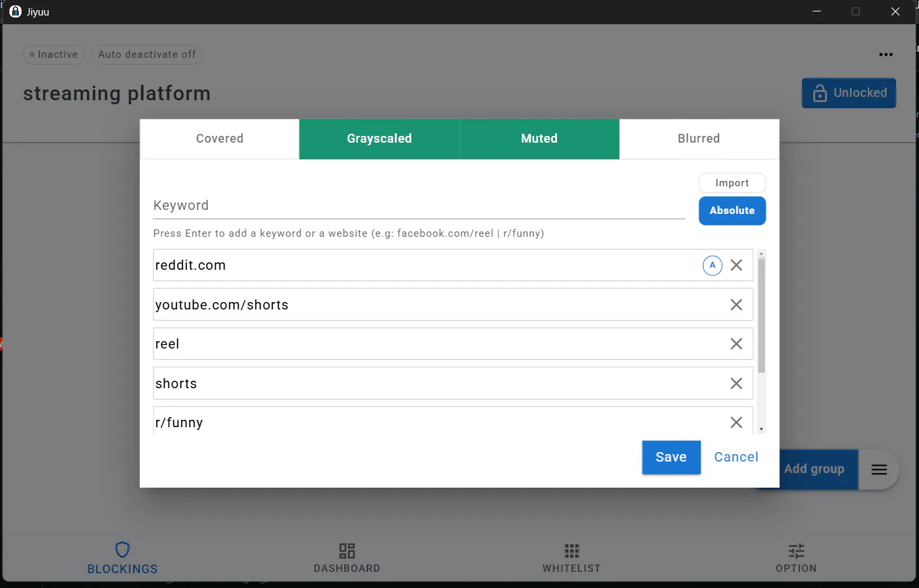
Task: Switch to the WHITELIST tab label
Action: pyautogui.click(x=572, y=568)
